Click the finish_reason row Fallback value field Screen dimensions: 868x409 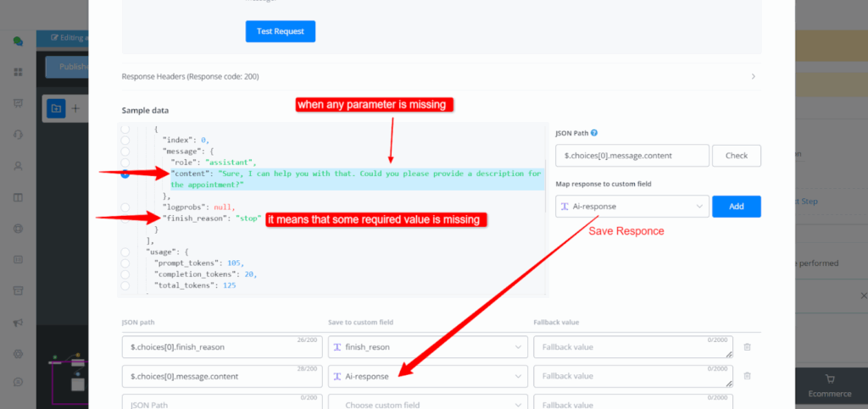(x=632, y=347)
